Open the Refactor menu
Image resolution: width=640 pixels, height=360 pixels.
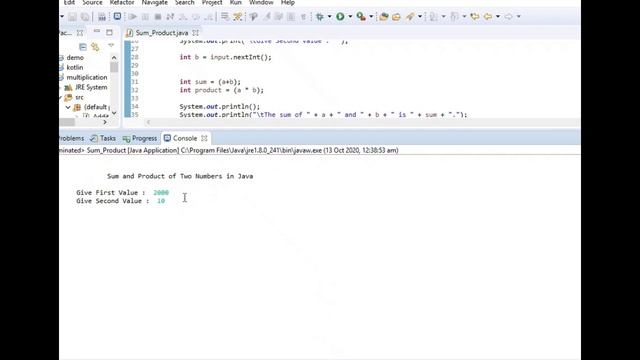point(122,2)
